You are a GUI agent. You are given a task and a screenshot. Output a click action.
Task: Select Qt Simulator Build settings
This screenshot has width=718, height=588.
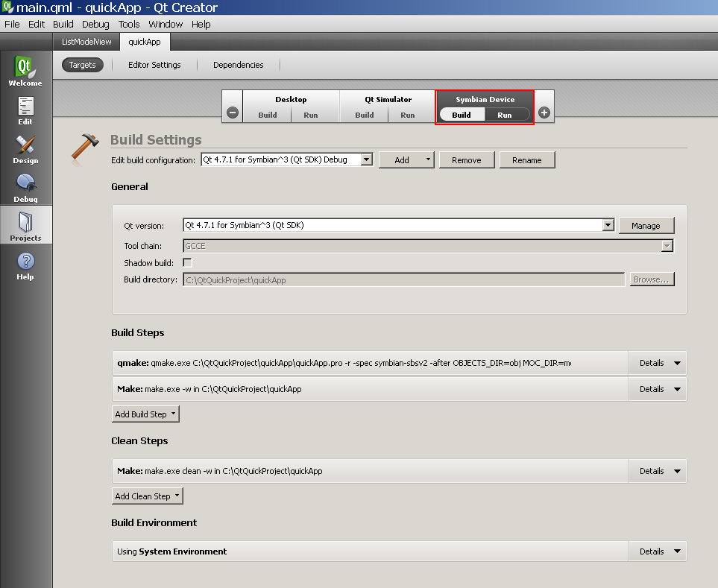click(x=365, y=115)
